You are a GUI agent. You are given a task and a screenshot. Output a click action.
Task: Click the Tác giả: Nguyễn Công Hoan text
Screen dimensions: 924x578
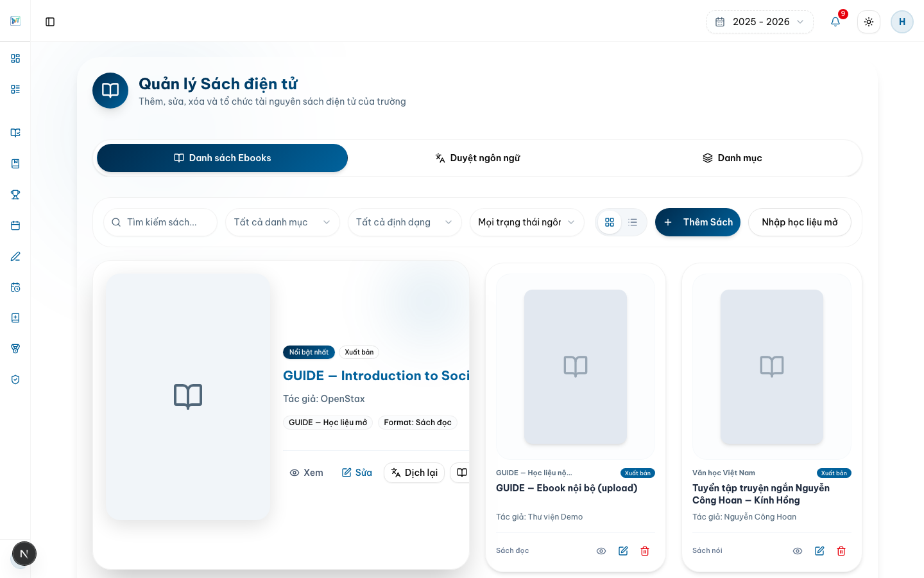[744, 517]
